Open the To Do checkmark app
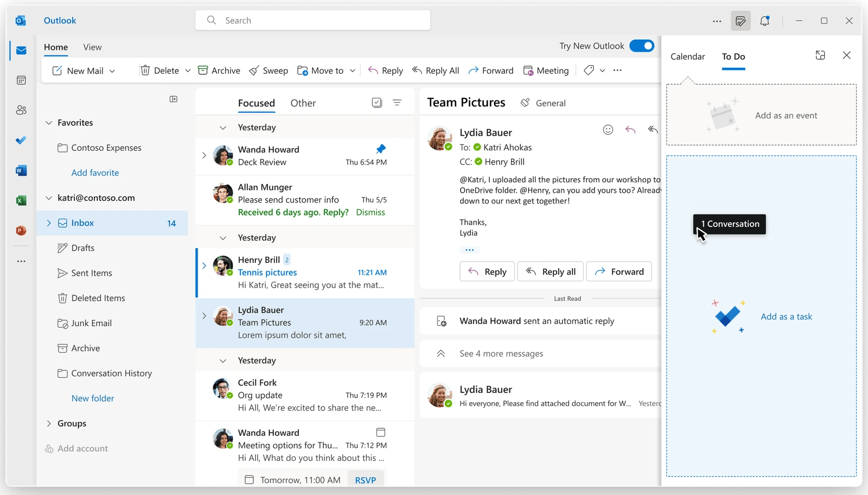The image size is (868, 495). (x=21, y=140)
